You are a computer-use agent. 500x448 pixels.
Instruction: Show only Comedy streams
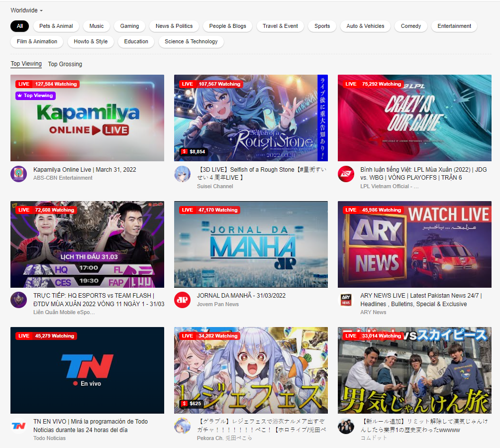pyautogui.click(x=411, y=26)
